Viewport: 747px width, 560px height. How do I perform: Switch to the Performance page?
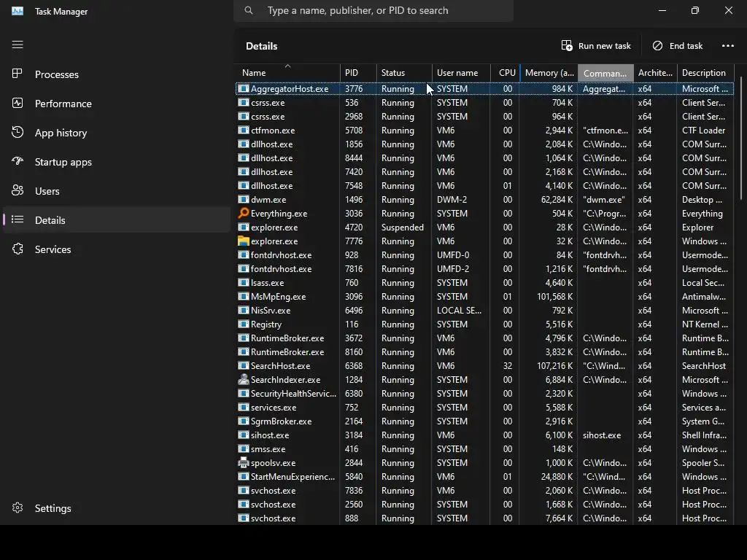click(x=117, y=104)
